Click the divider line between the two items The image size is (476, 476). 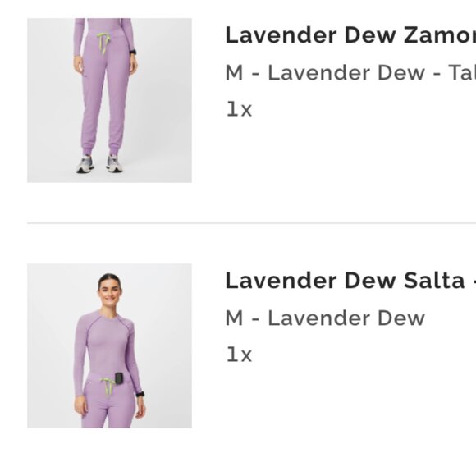(252, 223)
